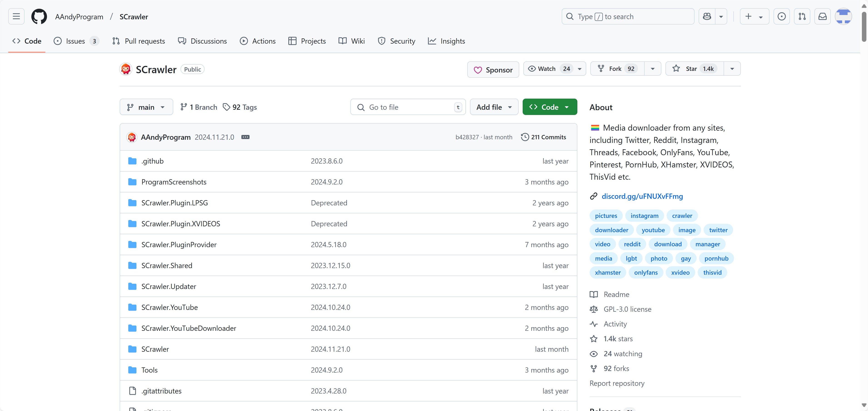The width and height of the screenshot is (868, 411).
Task: Open the discord.gg/uFNUXvFFmg link
Action: coord(642,196)
